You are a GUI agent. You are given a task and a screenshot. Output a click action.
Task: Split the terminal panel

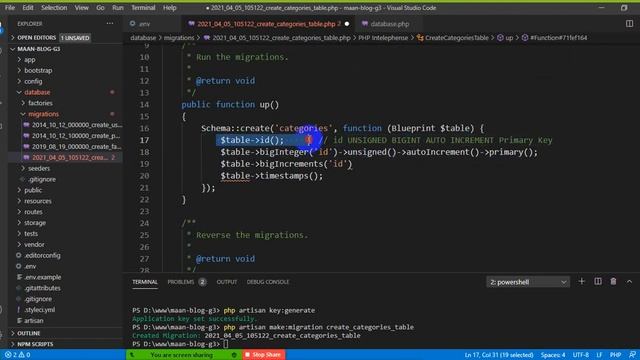(598, 282)
